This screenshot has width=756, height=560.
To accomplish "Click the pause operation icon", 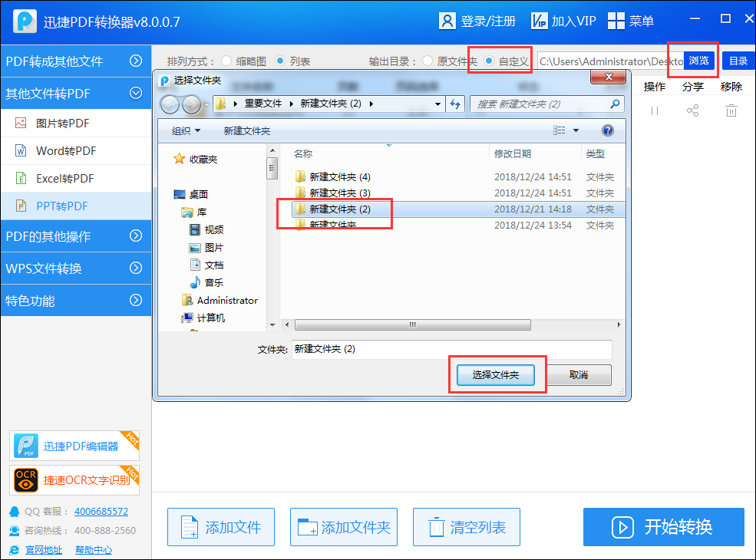I will [x=654, y=110].
